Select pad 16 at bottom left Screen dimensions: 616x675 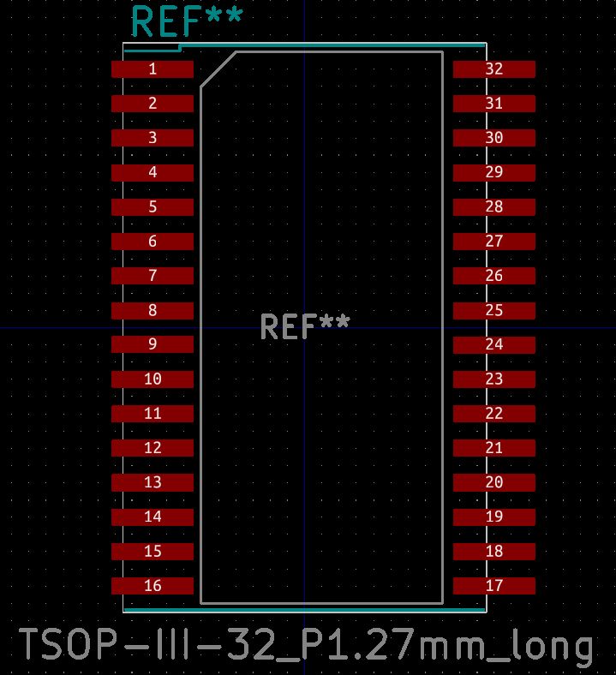(x=153, y=585)
